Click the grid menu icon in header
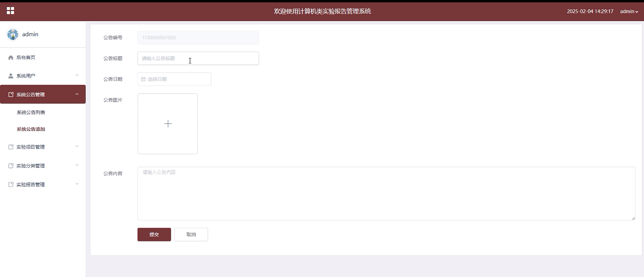The height and width of the screenshot is (277, 644). [x=10, y=11]
